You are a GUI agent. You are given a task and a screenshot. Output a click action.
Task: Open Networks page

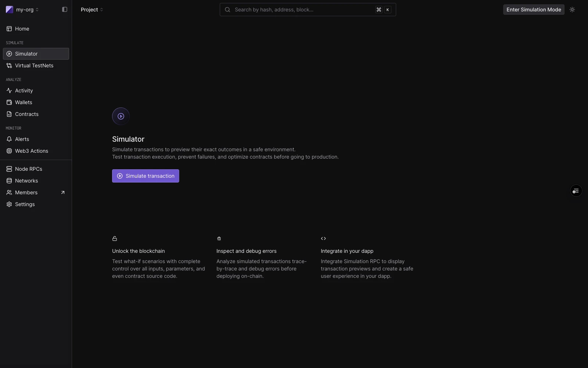[36, 181]
